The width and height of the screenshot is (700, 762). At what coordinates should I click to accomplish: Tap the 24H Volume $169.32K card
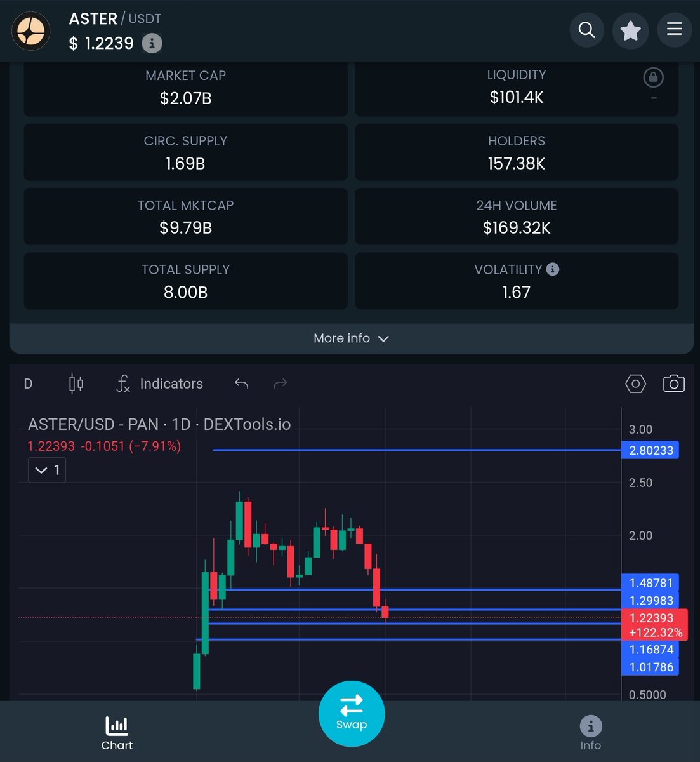pyautogui.click(x=517, y=217)
